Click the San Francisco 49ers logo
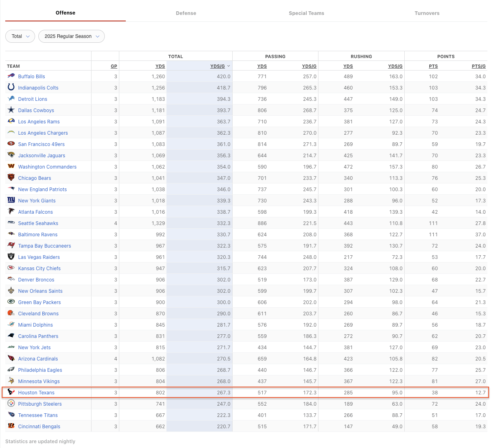The width and height of the screenshot is (491, 448). [x=11, y=144]
